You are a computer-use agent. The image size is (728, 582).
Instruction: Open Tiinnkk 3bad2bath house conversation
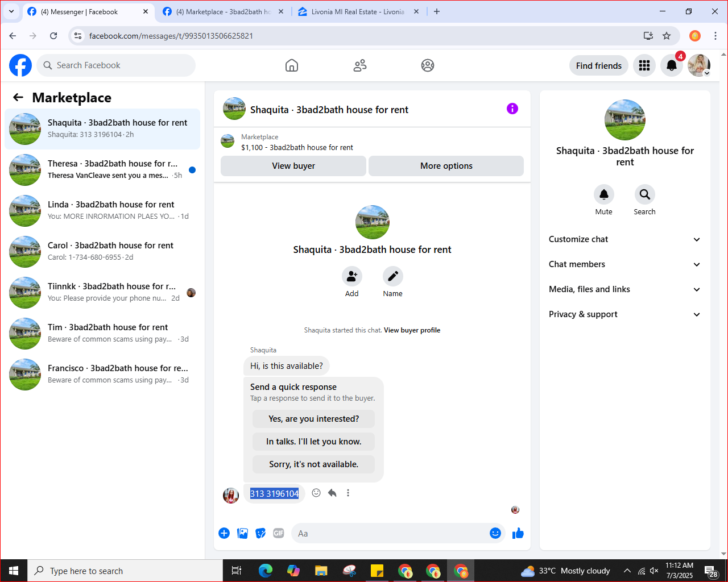(x=102, y=293)
